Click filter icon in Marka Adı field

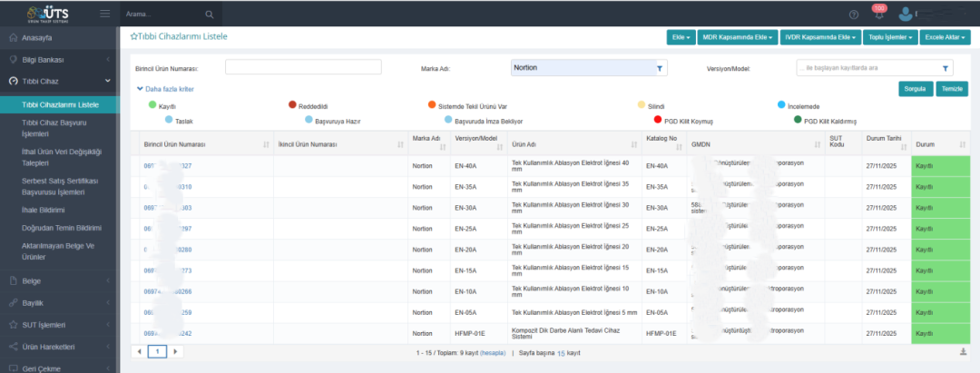click(x=659, y=68)
